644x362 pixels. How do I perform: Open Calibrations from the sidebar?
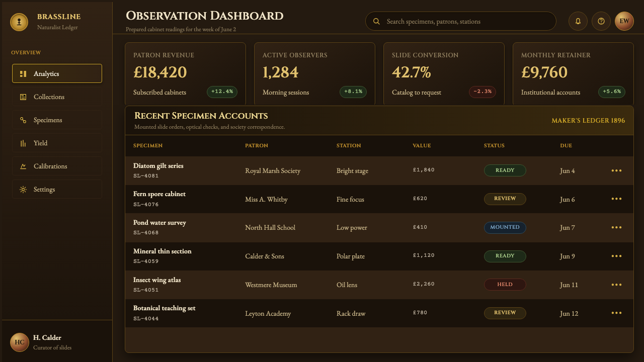point(57,166)
